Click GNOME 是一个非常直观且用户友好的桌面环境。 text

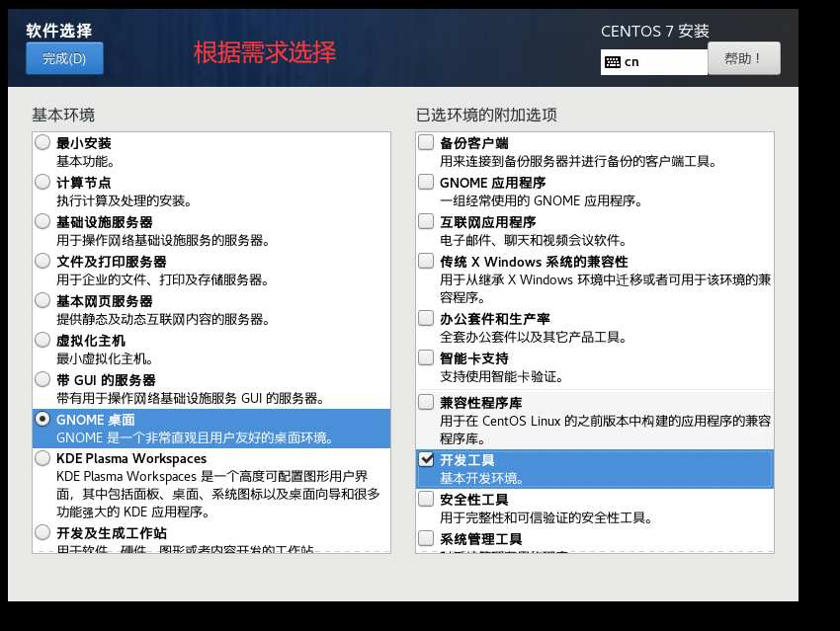pyautogui.click(x=195, y=437)
